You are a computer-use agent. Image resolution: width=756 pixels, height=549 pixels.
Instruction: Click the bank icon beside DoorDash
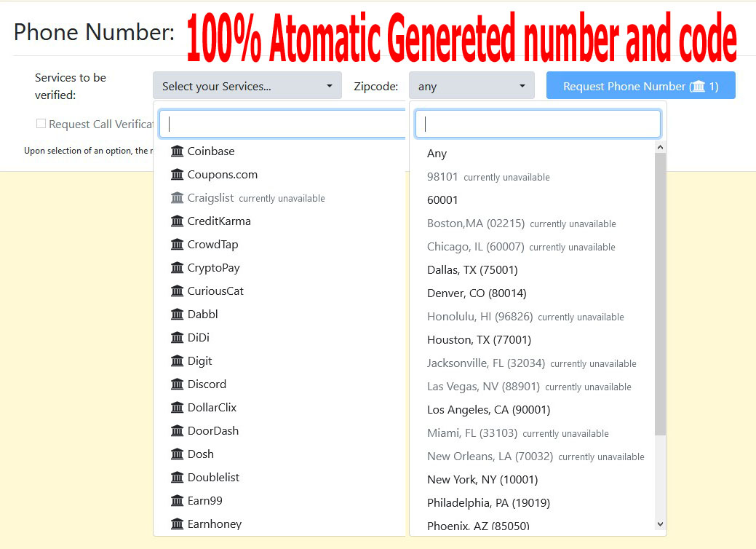pos(177,430)
